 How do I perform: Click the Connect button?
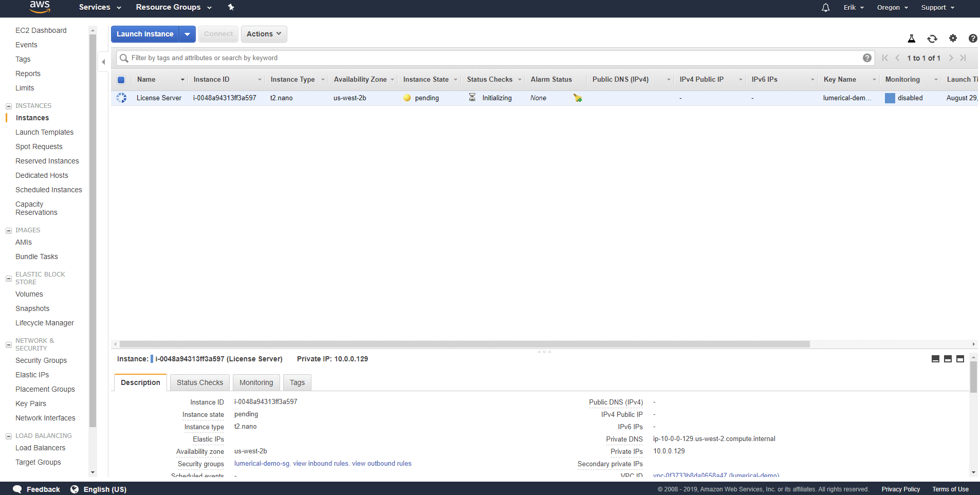pyautogui.click(x=218, y=34)
